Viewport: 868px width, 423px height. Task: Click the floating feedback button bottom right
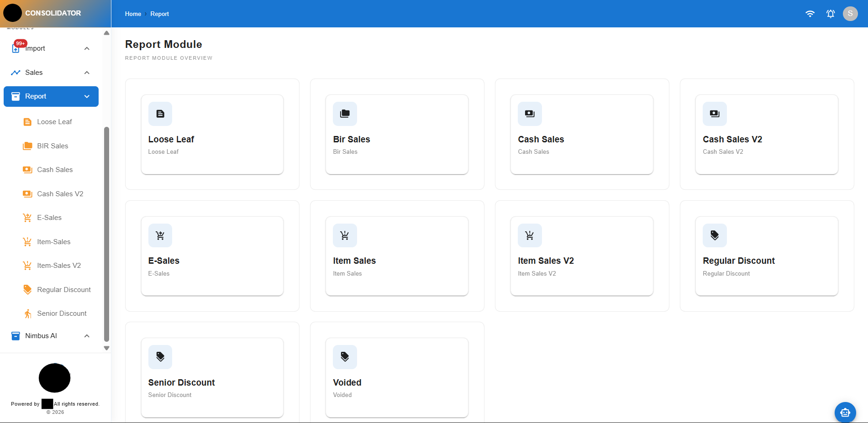(x=845, y=412)
